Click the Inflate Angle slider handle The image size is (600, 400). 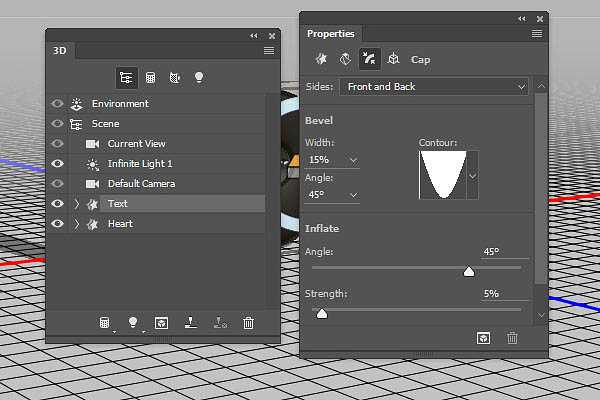[x=469, y=271]
